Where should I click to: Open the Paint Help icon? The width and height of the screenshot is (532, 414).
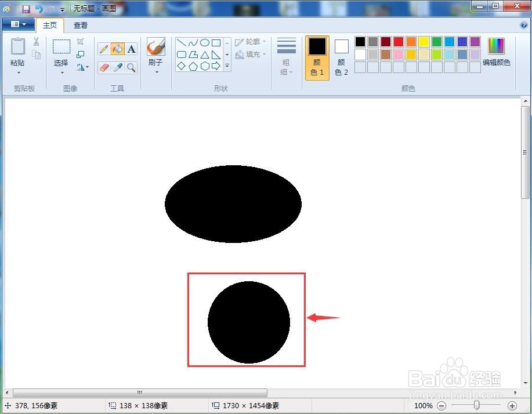pos(523,25)
